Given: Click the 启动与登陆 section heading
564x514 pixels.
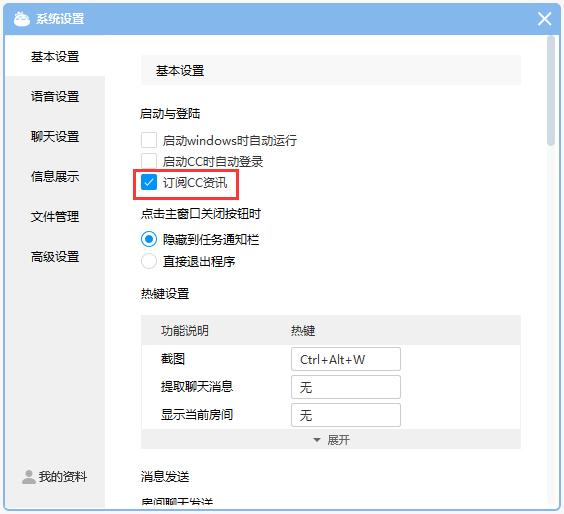Looking at the screenshot, I should click(x=170, y=114).
